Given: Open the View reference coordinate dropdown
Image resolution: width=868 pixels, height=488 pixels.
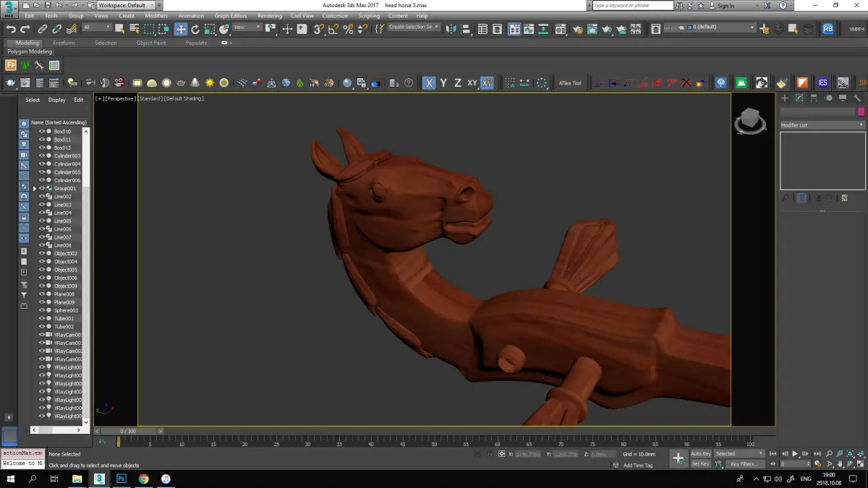Looking at the screenshot, I should pyautogui.click(x=248, y=27).
